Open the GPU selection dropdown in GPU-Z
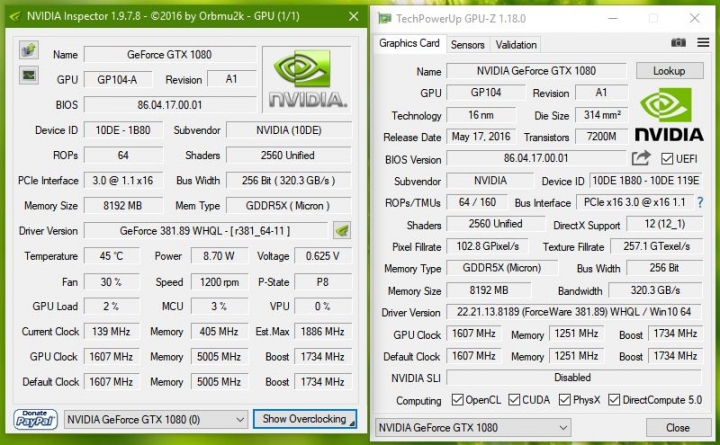This screenshot has height=445, width=720. click(473, 428)
